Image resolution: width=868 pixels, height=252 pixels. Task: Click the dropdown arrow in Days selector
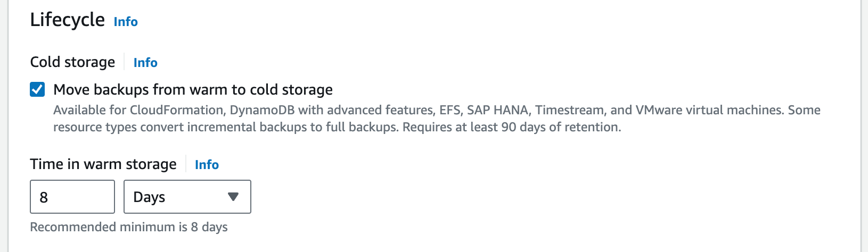[x=233, y=197]
